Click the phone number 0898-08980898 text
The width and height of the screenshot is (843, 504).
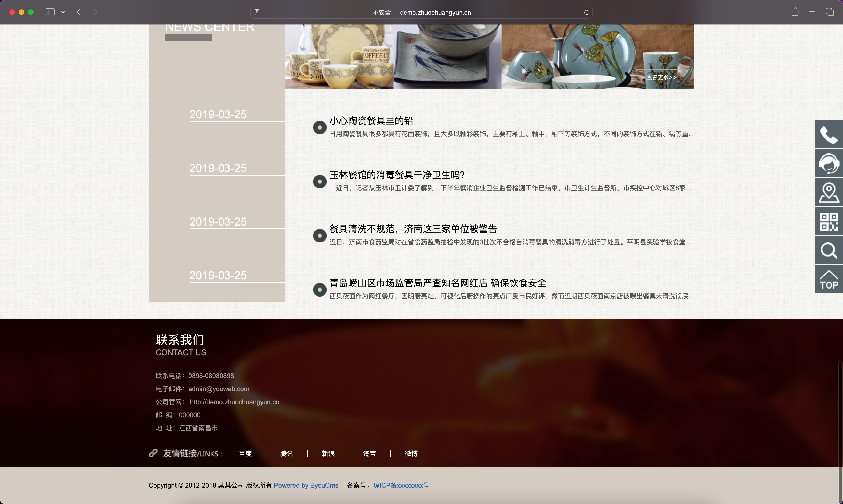click(211, 376)
